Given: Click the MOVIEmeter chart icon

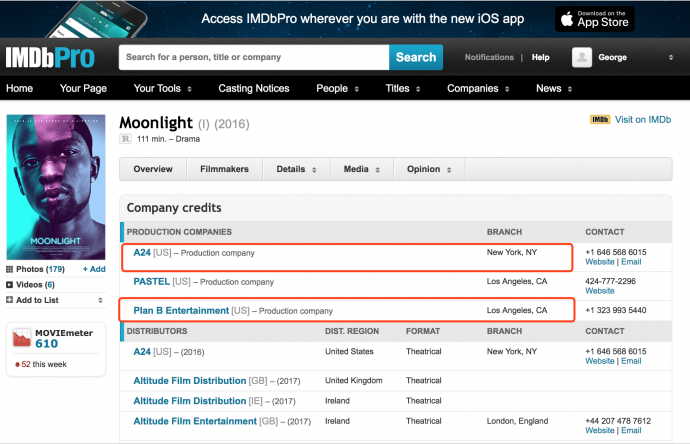Looking at the screenshot, I should (22, 337).
